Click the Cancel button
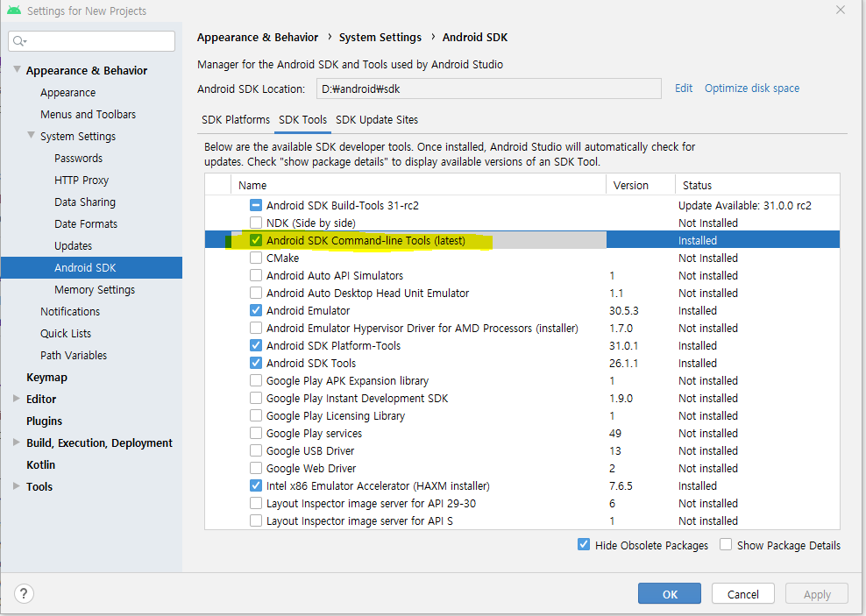The width and height of the screenshot is (866, 616). tap(742, 594)
